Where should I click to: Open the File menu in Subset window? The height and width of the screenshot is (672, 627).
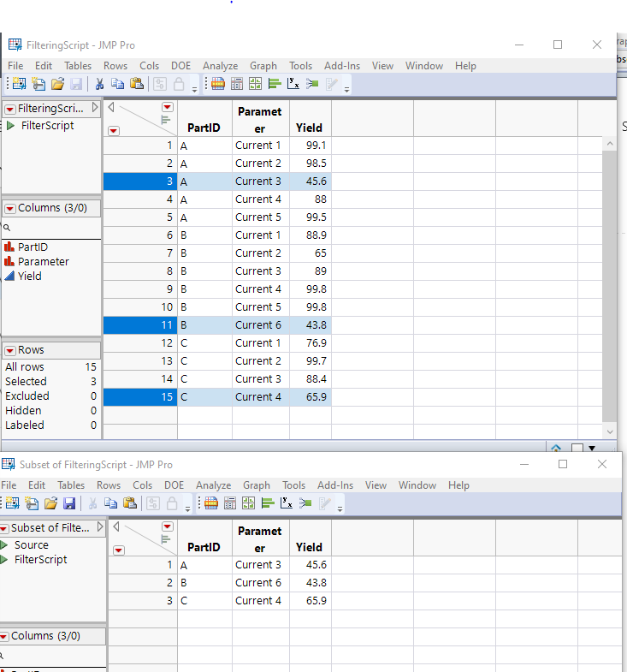point(9,485)
